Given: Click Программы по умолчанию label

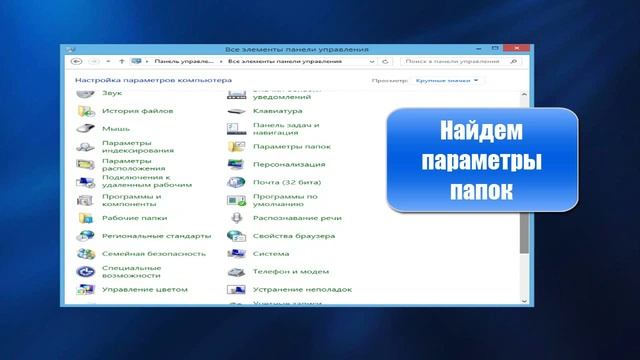Looking at the screenshot, I should pos(285,200).
